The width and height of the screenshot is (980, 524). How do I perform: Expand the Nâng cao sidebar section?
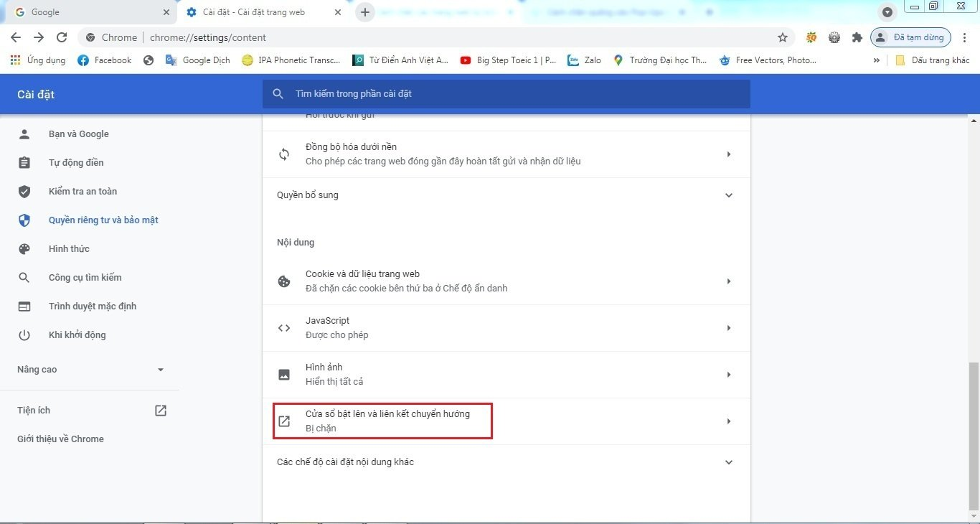pyautogui.click(x=160, y=370)
